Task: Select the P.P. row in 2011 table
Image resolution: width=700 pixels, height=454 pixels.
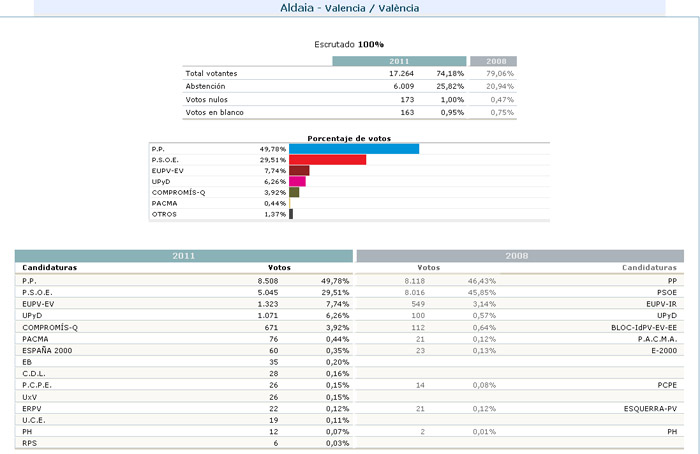Action: pyautogui.click(x=184, y=281)
